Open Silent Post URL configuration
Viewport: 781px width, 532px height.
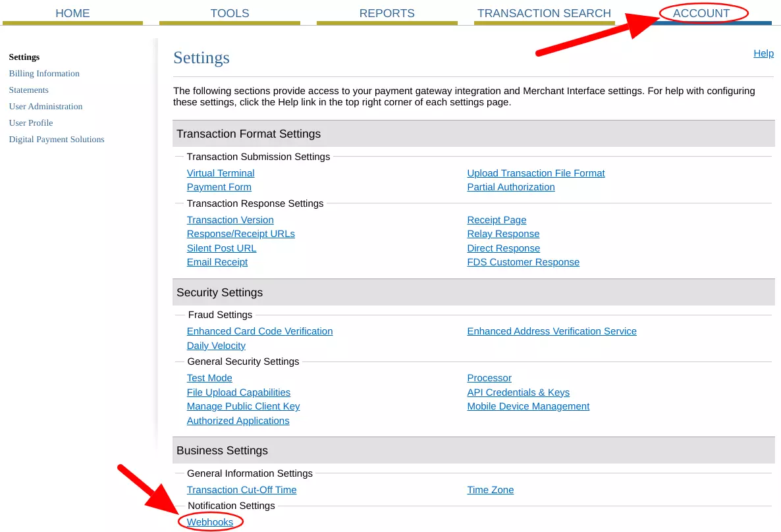(x=221, y=248)
